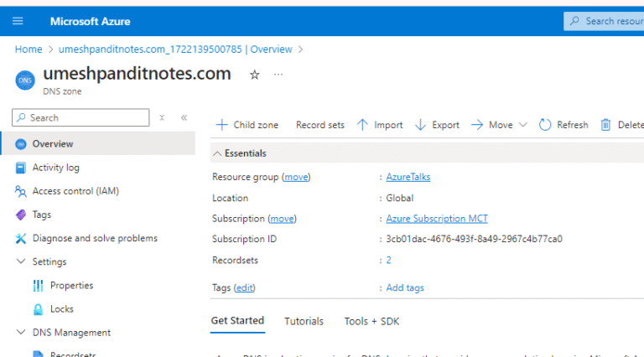Open the more options ellipsis
Screen dimensions: 644x357
point(278,75)
